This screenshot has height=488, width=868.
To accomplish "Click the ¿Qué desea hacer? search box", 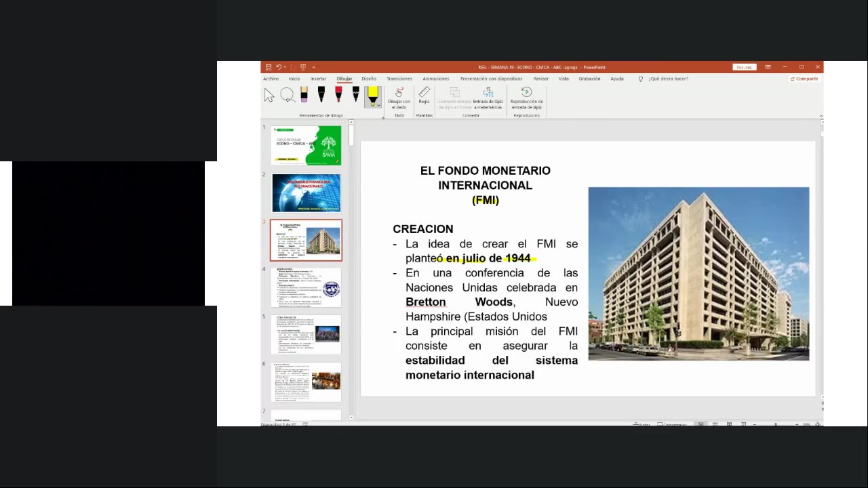I will [668, 79].
